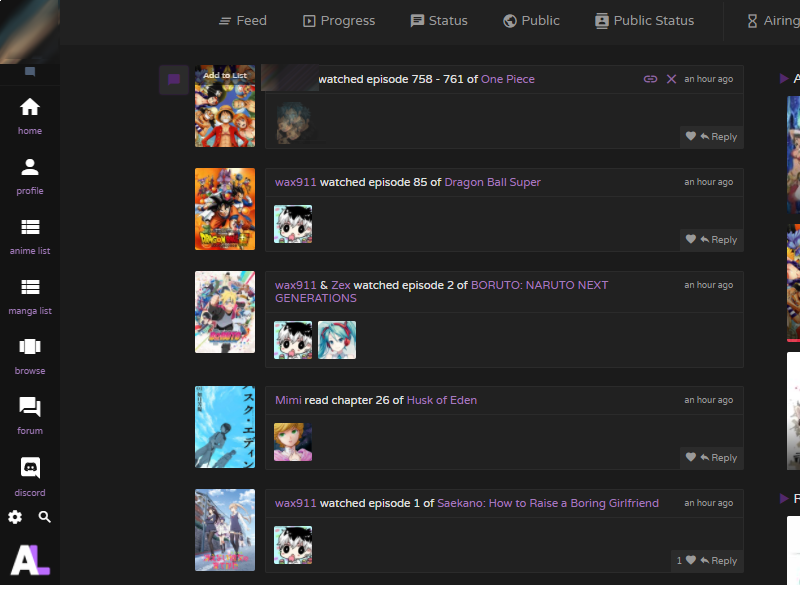Open the home icon in sidebar
The width and height of the screenshot is (800, 600).
click(30, 107)
